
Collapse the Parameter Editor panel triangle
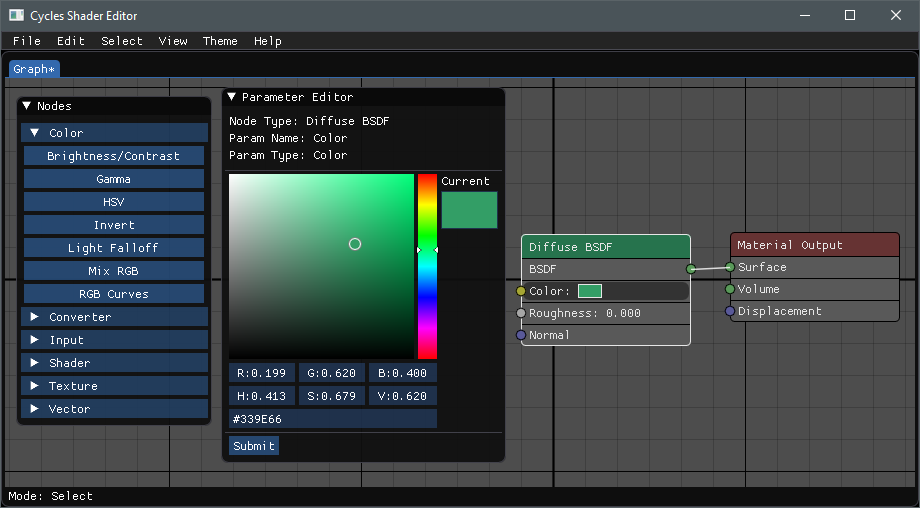pyautogui.click(x=232, y=97)
